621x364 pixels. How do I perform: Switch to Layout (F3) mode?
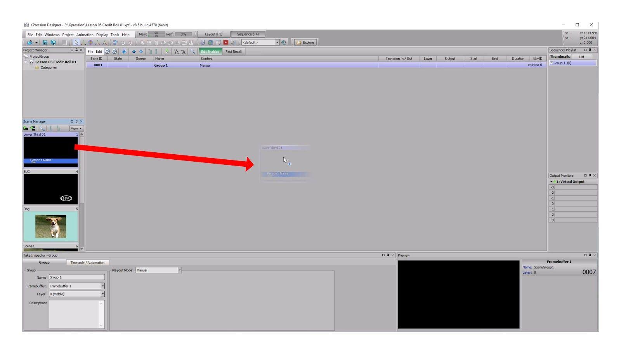213,34
